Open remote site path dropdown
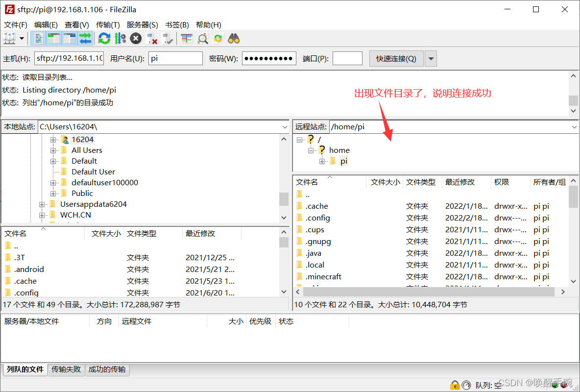The image size is (580, 392). (574, 127)
